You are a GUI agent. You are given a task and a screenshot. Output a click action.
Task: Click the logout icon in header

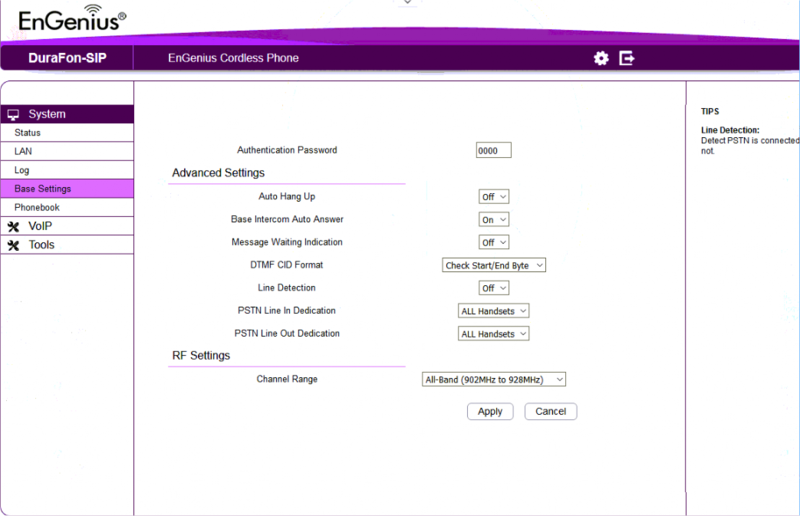click(627, 58)
